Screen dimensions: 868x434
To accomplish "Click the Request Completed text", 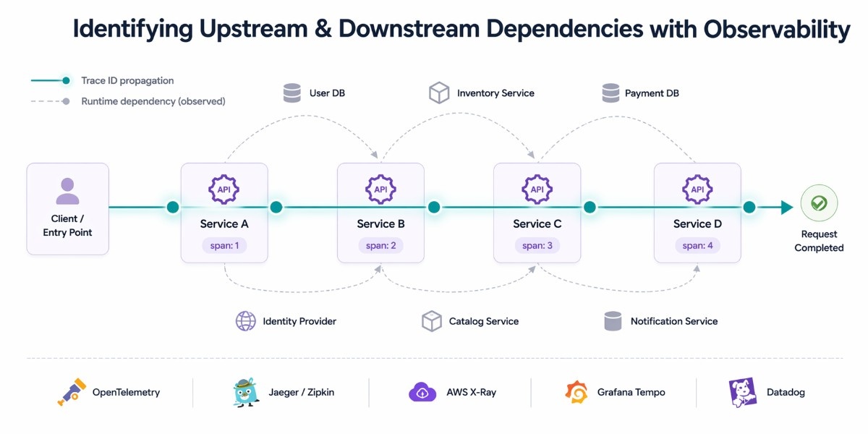I will coord(819,241).
